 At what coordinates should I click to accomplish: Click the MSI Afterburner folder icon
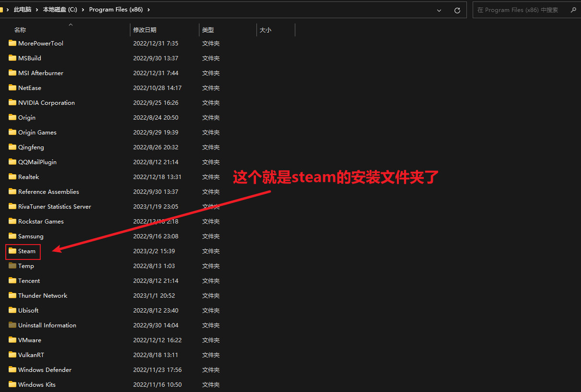(12, 73)
